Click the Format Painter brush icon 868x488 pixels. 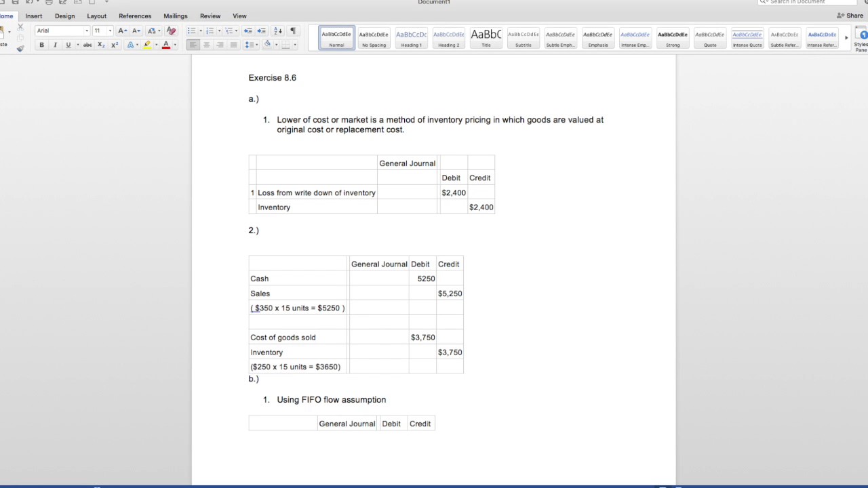click(20, 48)
